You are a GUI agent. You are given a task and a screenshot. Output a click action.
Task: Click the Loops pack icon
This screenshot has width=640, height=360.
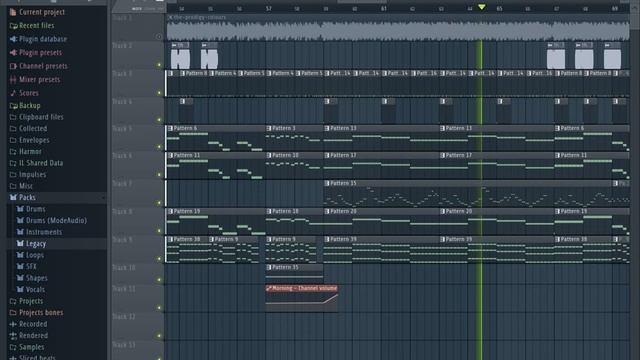point(20,255)
